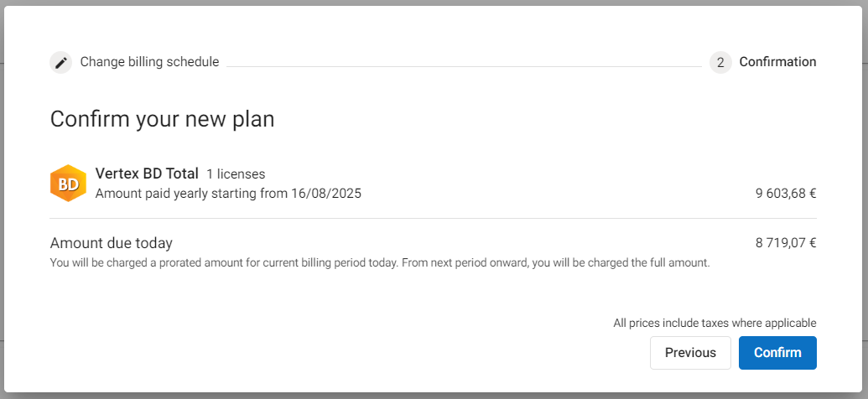The height and width of the screenshot is (399, 868).
Task: Click the pencil edit step icon
Action: click(x=61, y=62)
